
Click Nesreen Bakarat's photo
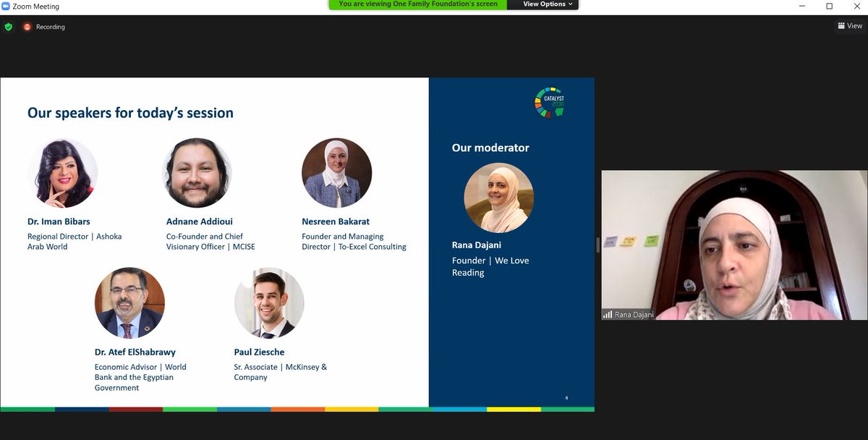coord(336,174)
